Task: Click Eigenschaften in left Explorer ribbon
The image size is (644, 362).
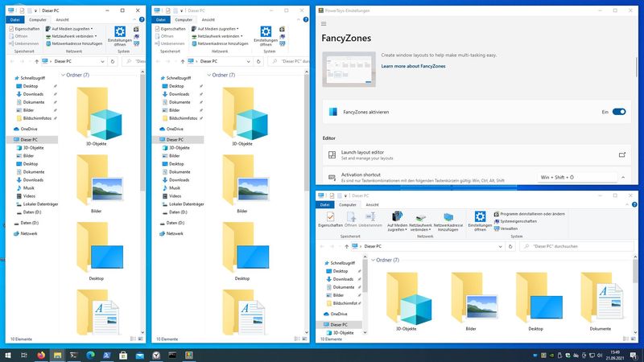Action: (24, 29)
